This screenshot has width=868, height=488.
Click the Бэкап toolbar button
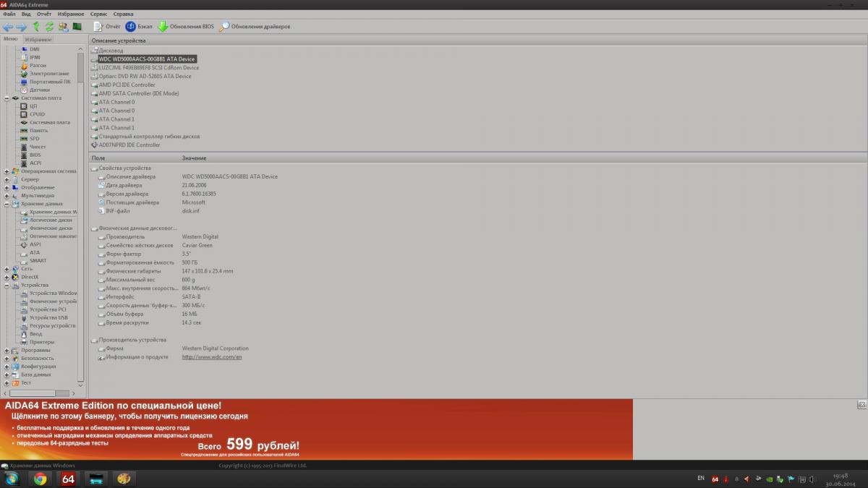pos(139,27)
